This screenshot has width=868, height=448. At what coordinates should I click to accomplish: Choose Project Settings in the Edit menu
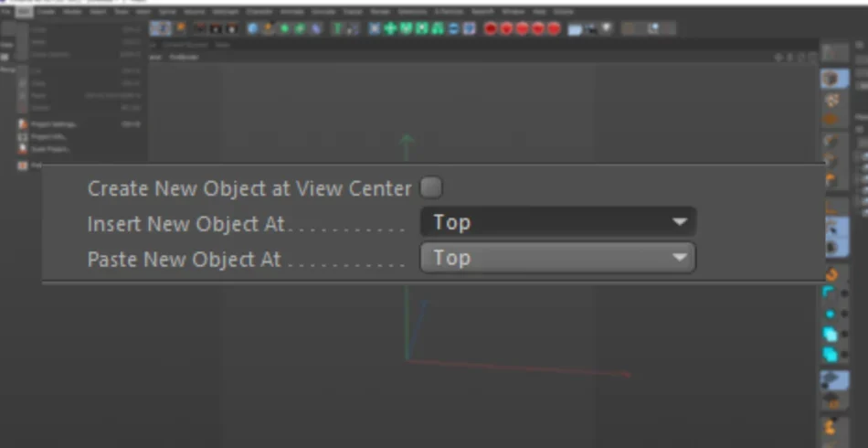(79, 124)
